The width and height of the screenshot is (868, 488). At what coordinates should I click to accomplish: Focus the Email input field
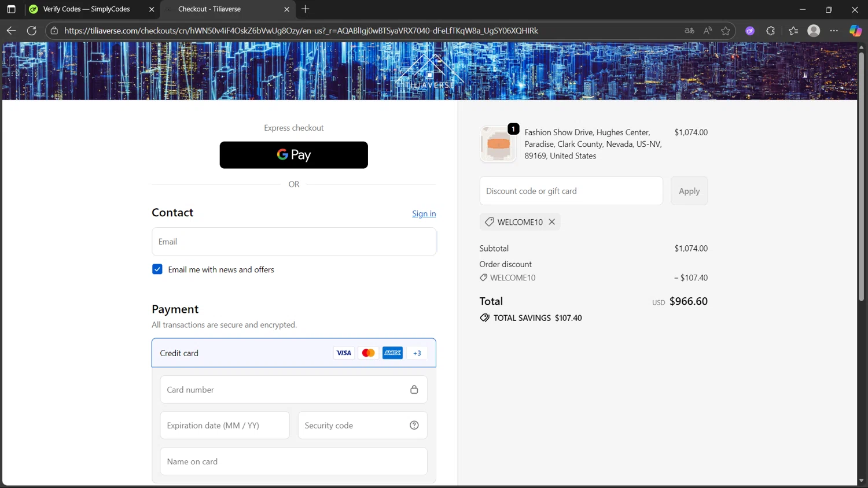pyautogui.click(x=294, y=242)
